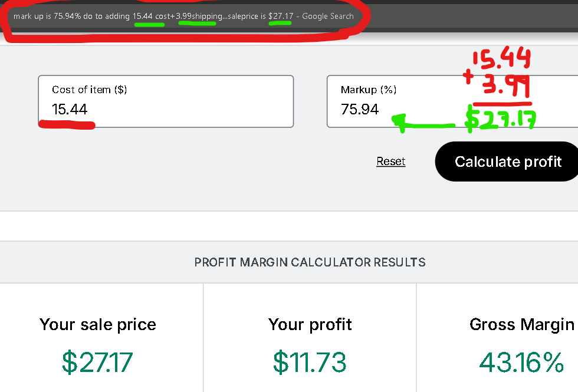Click the Reset link

pyautogui.click(x=390, y=162)
